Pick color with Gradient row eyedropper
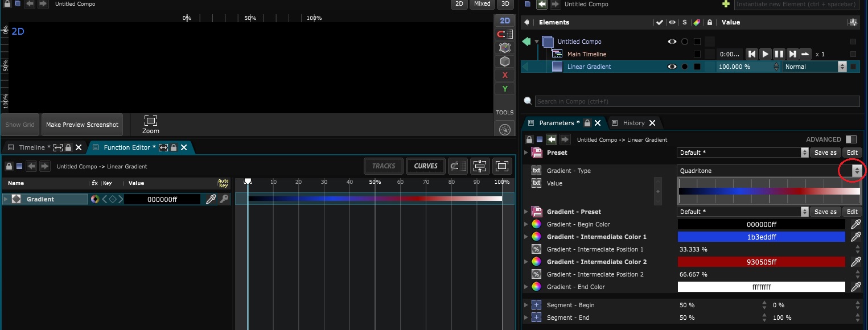 [x=211, y=199]
